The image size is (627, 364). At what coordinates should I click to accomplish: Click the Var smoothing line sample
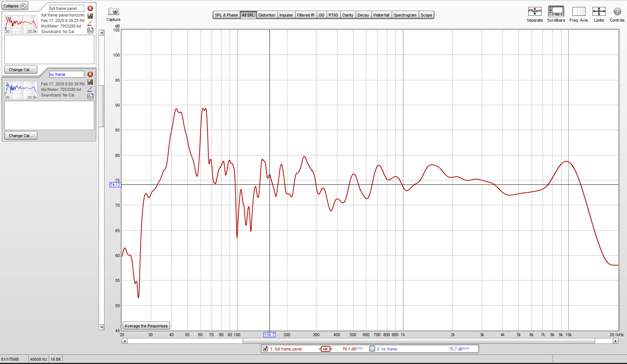[x=325, y=349]
